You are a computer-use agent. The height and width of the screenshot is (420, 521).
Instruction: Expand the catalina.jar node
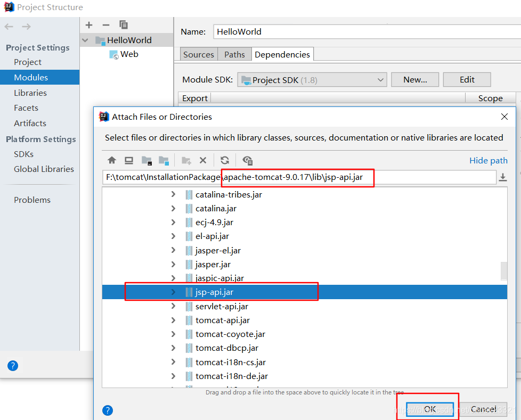tap(173, 208)
